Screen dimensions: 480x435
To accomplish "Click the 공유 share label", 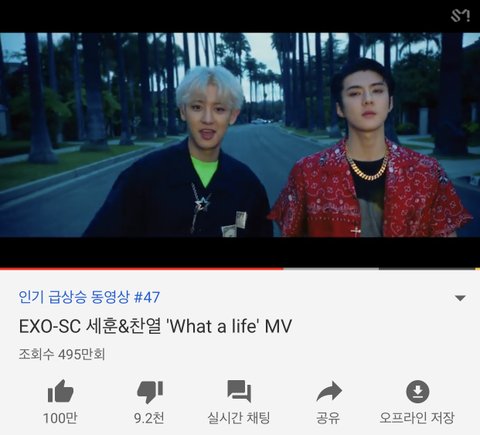I will click(x=328, y=418).
